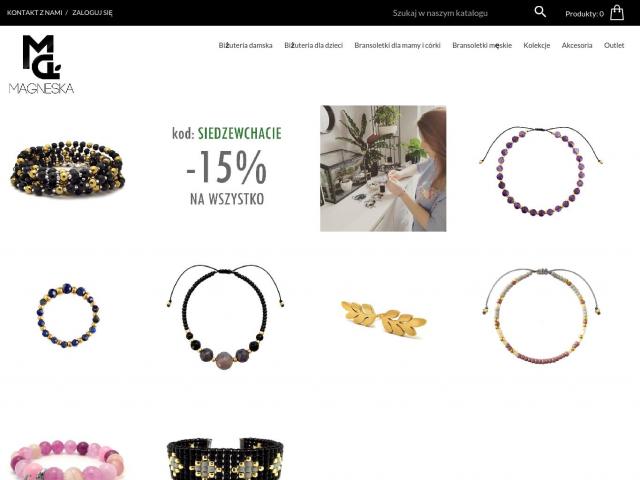Open the Kontakt z nami link
Image resolution: width=640 pixels, height=480 pixels.
[35, 13]
